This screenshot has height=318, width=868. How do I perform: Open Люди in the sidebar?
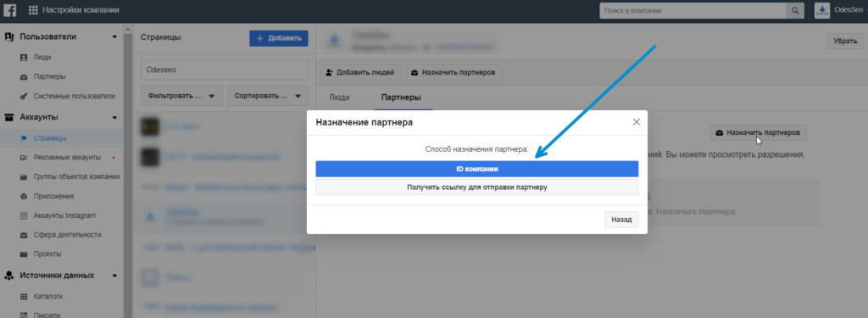[42, 57]
